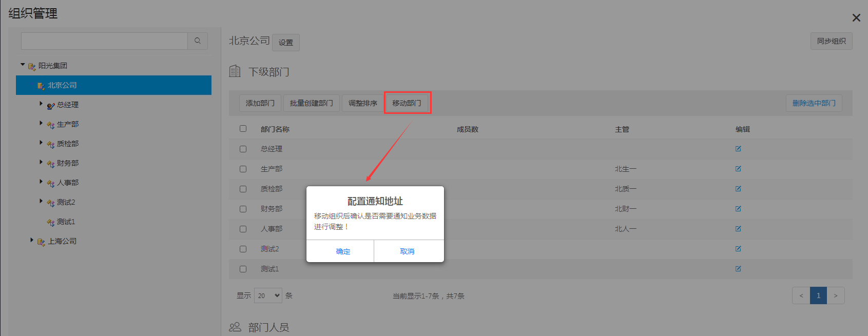
Task: Click 取消 in the 配置通知地址 dialog
Action: [409, 251]
